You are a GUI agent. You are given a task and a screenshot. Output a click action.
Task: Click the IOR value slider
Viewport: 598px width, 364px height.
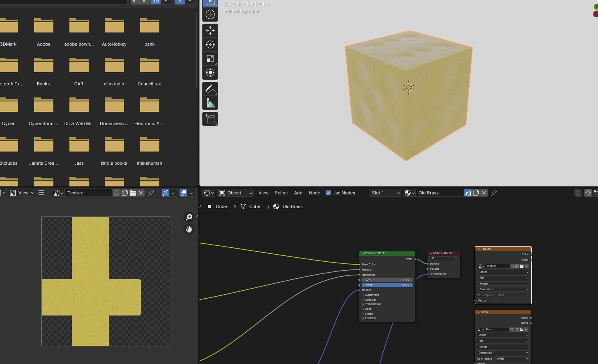(x=387, y=280)
